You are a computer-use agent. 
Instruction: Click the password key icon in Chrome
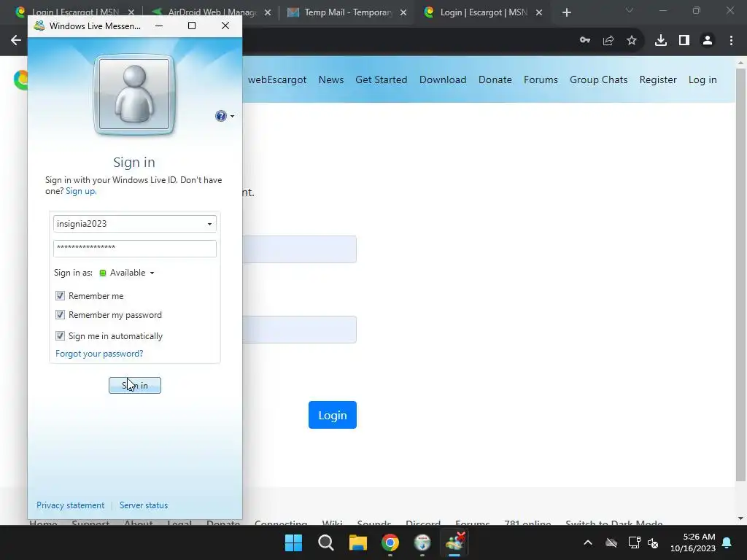pyautogui.click(x=585, y=41)
